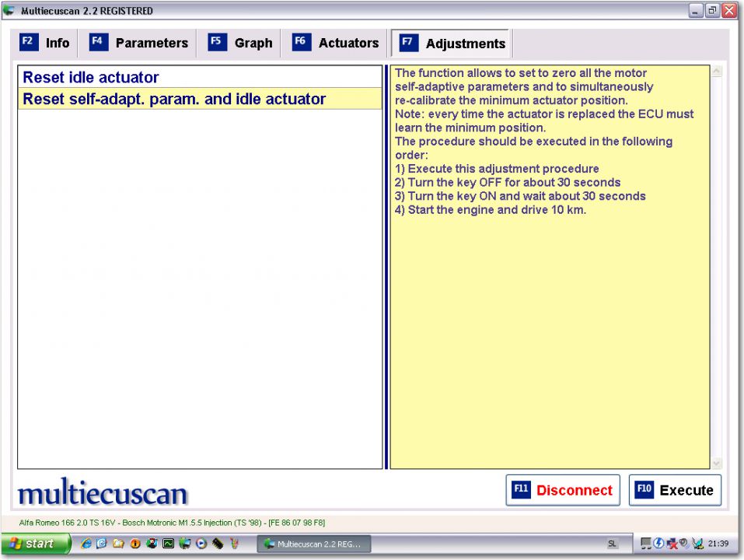Go to the Graph tab
The height and width of the screenshot is (560, 744).
(x=240, y=43)
